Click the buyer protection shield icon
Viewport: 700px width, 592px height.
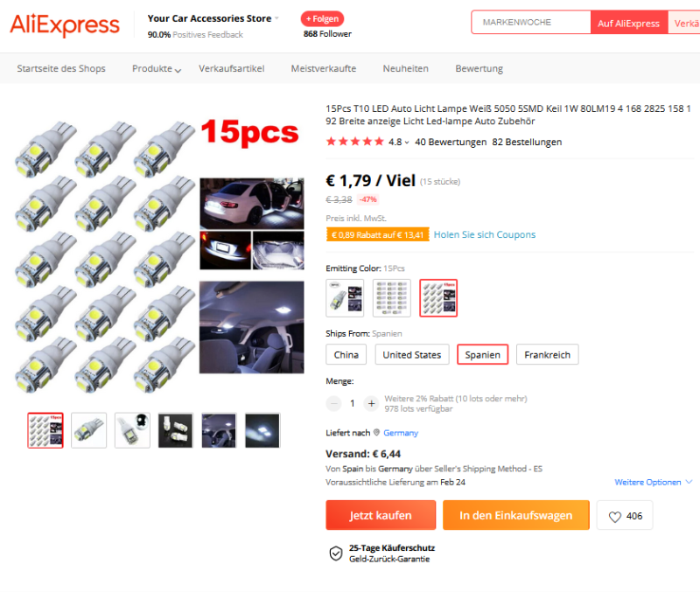click(336, 554)
